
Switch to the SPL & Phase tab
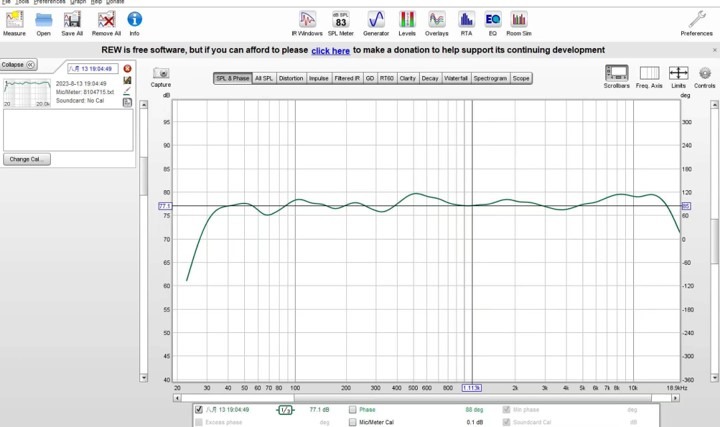[233, 79]
